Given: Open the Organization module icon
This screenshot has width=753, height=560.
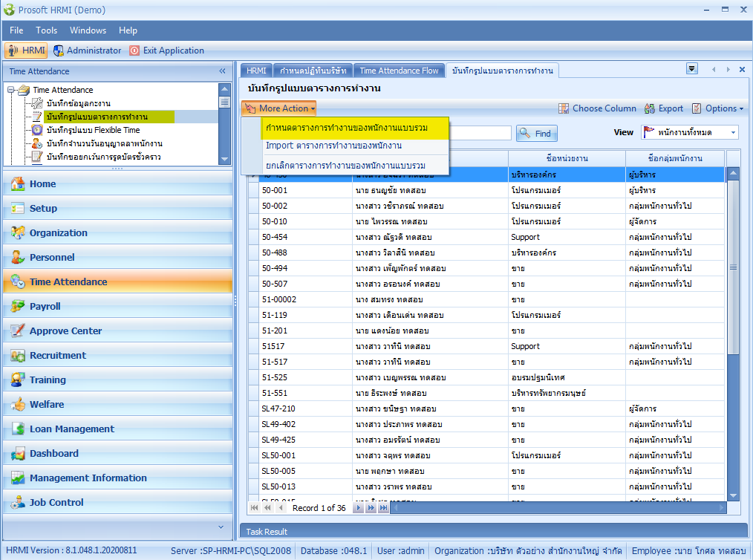Looking at the screenshot, I should 18,232.
